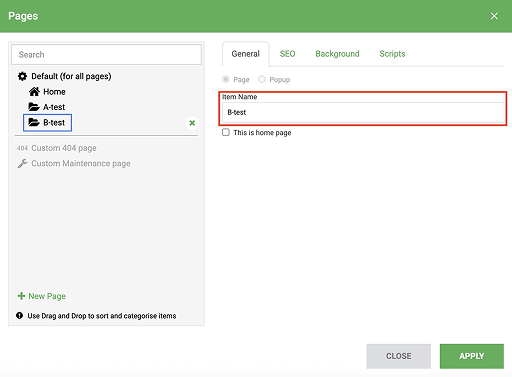Click the wrench icon for Maintenance page
This screenshot has width=512, height=377.
pyautogui.click(x=22, y=163)
